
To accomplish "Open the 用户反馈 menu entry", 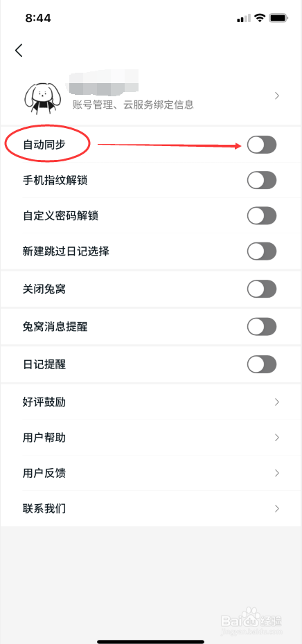I will click(151, 473).
